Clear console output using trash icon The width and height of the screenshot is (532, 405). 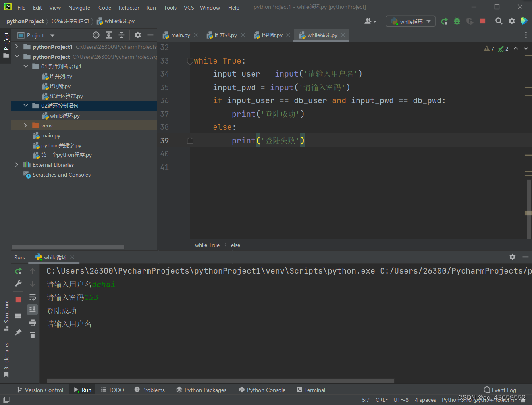point(32,335)
